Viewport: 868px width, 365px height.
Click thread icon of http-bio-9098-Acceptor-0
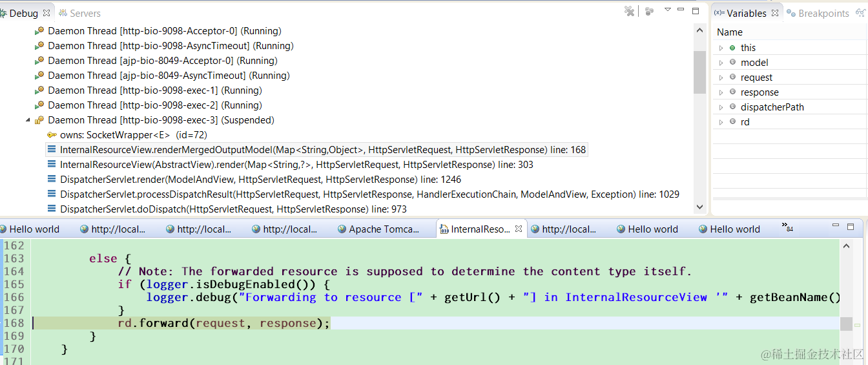click(39, 31)
